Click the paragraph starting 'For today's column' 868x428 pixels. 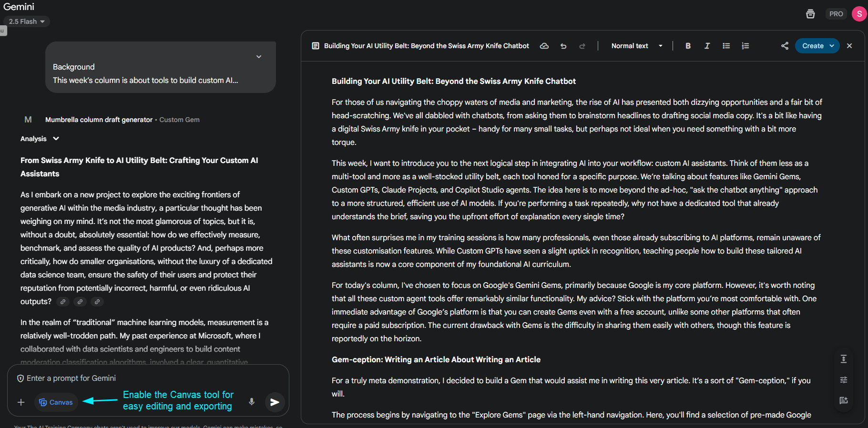point(574,312)
